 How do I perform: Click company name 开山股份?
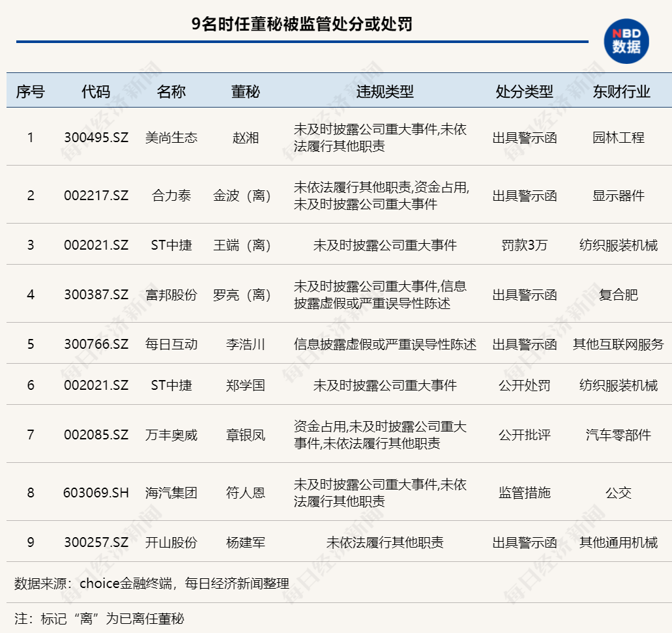click(x=171, y=542)
